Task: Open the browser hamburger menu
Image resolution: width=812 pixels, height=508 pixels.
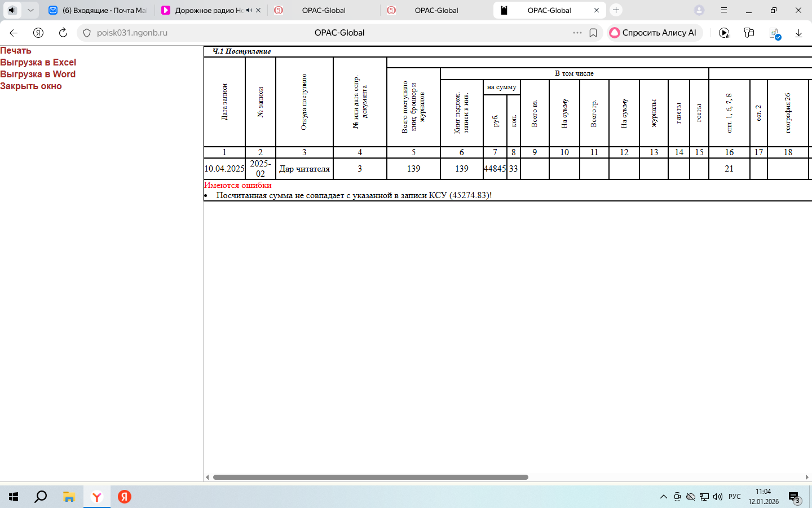Action: click(724, 10)
